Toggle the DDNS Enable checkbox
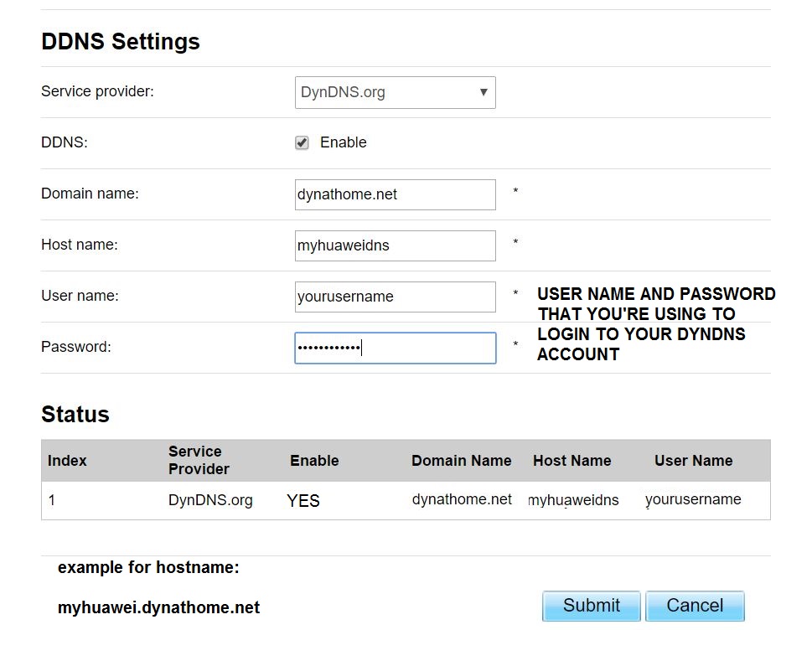 pyautogui.click(x=302, y=142)
